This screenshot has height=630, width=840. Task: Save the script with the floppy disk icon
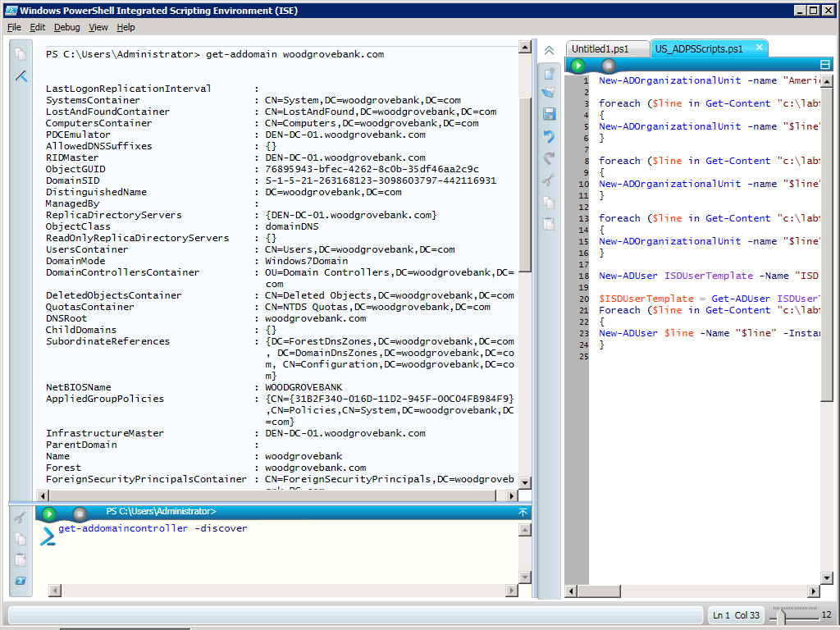click(x=549, y=113)
